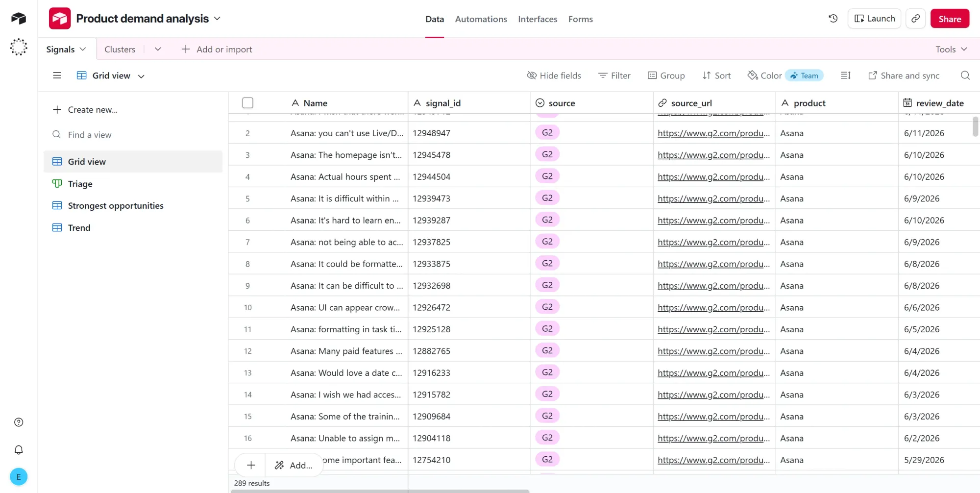Click the copy link icon button
The width and height of the screenshot is (980, 493).
click(x=915, y=19)
